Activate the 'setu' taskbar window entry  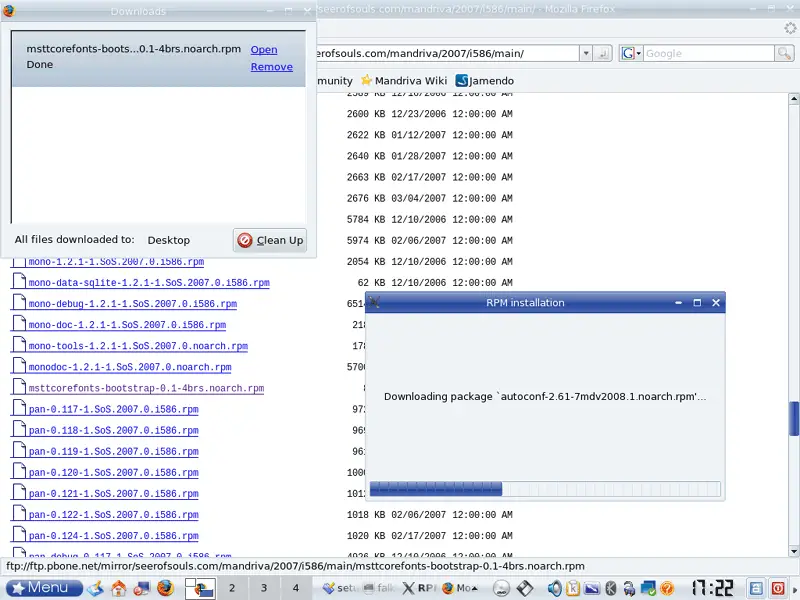[x=340, y=588]
